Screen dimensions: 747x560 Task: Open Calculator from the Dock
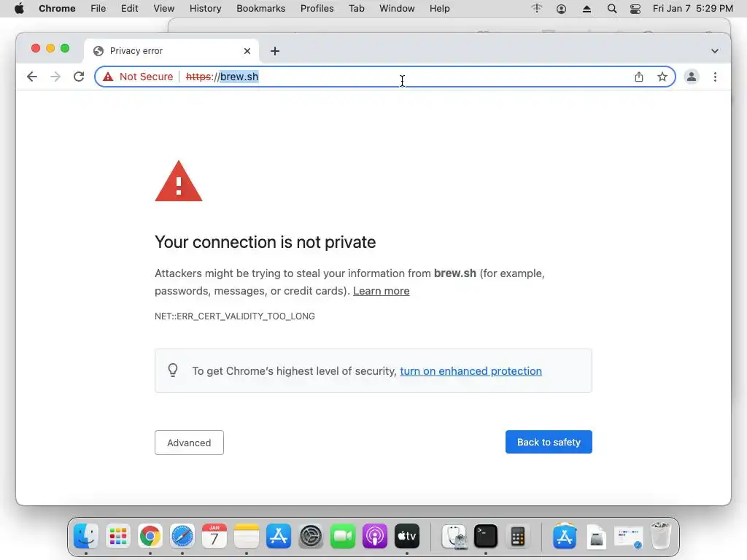point(518,536)
